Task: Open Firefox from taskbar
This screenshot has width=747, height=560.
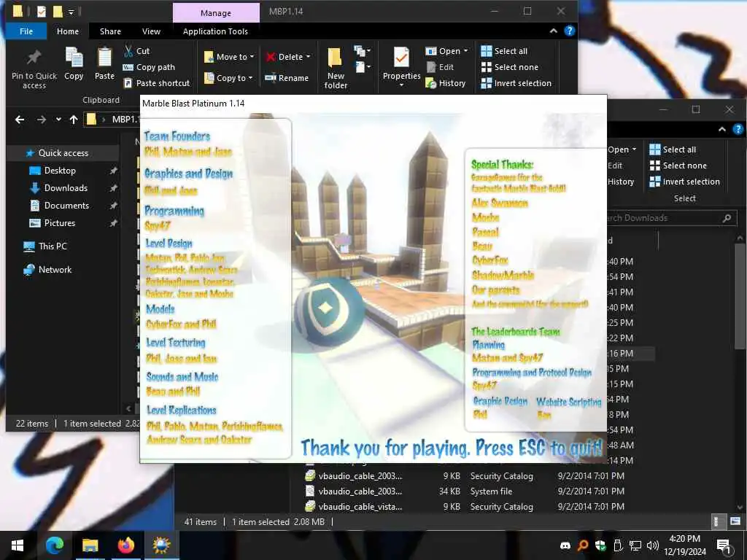Action: point(125,545)
